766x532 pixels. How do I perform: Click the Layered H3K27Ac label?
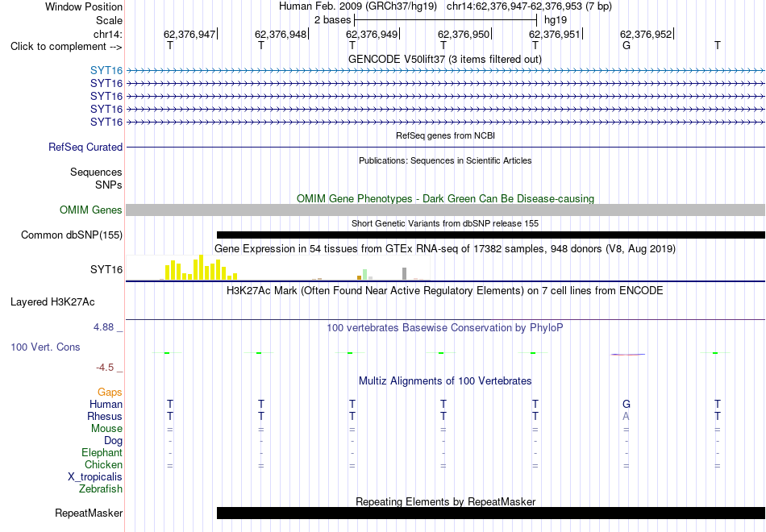[x=52, y=302]
